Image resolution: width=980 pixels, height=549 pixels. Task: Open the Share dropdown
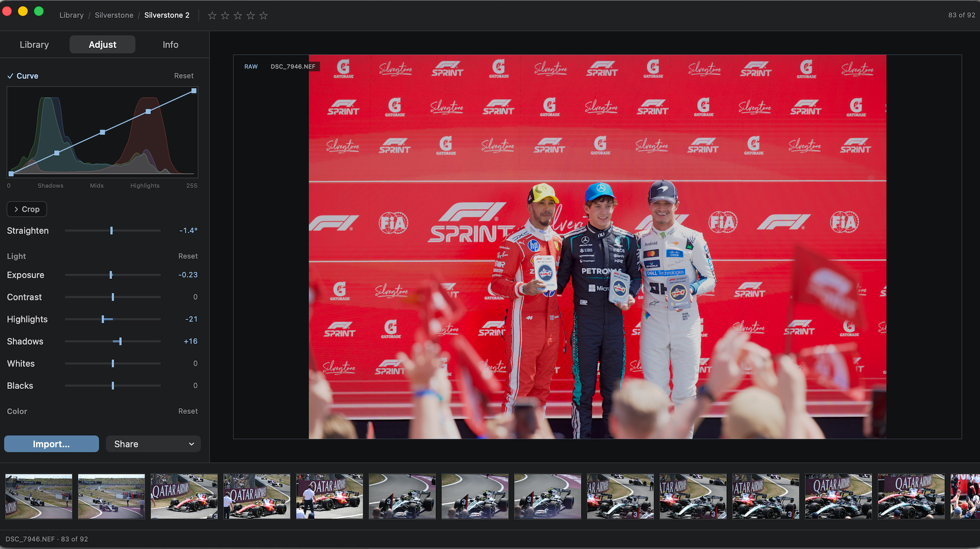(153, 444)
